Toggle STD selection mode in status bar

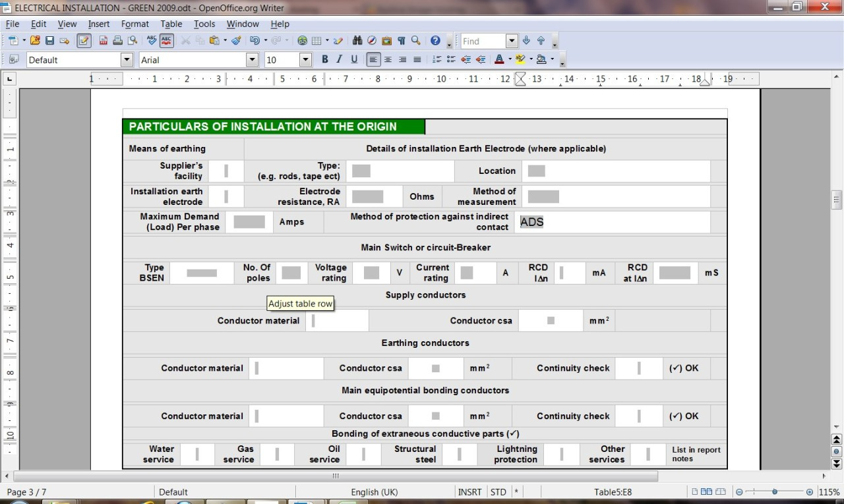[x=498, y=492]
